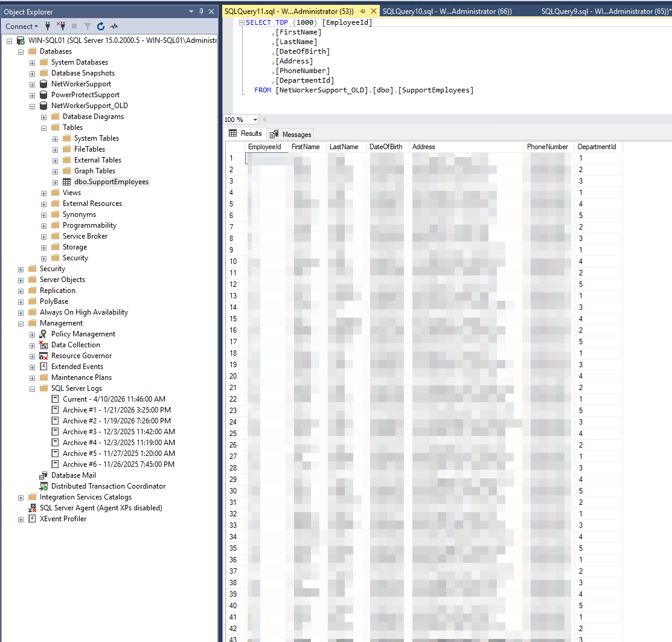Click the XEvent Profiler icon
Image resolution: width=672 pixels, height=642 pixels.
pos(31,518)
